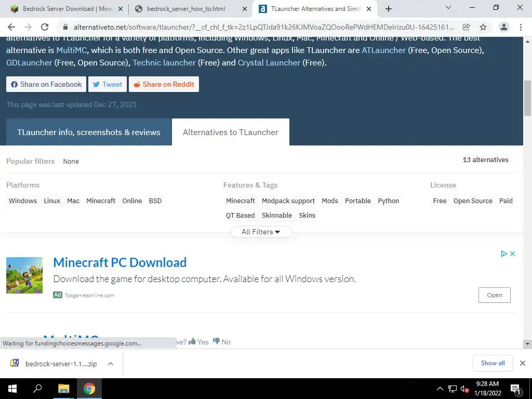Toggle Python tag filter
This screenshot has height=399, width=532.
click(x=389, y=201)
